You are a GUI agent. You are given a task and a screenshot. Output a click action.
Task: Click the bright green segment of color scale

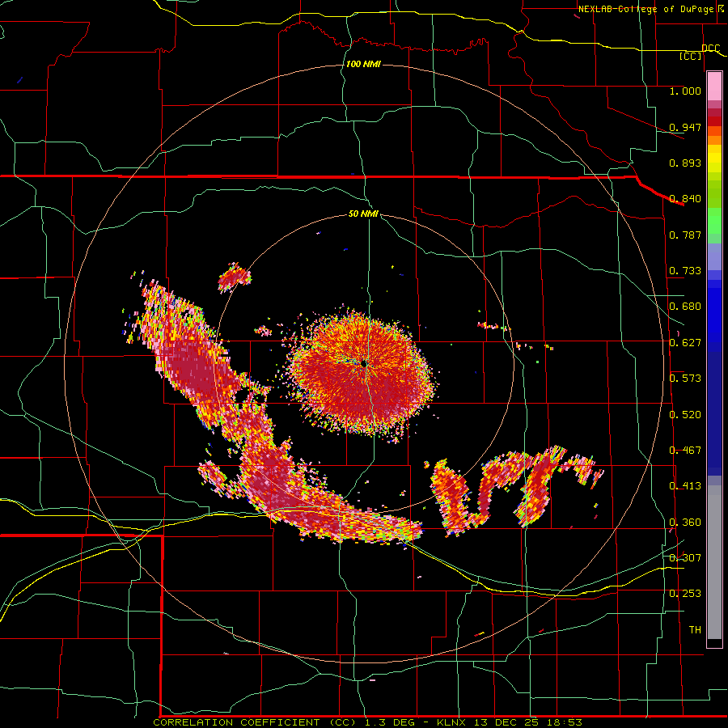714,221
